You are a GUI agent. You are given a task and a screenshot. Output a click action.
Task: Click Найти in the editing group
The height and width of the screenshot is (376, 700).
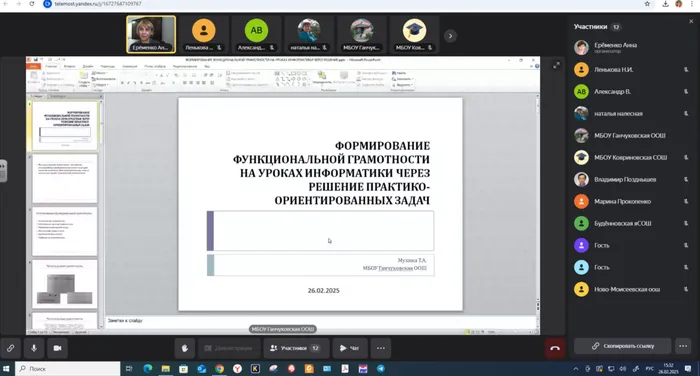coord(400,73)
